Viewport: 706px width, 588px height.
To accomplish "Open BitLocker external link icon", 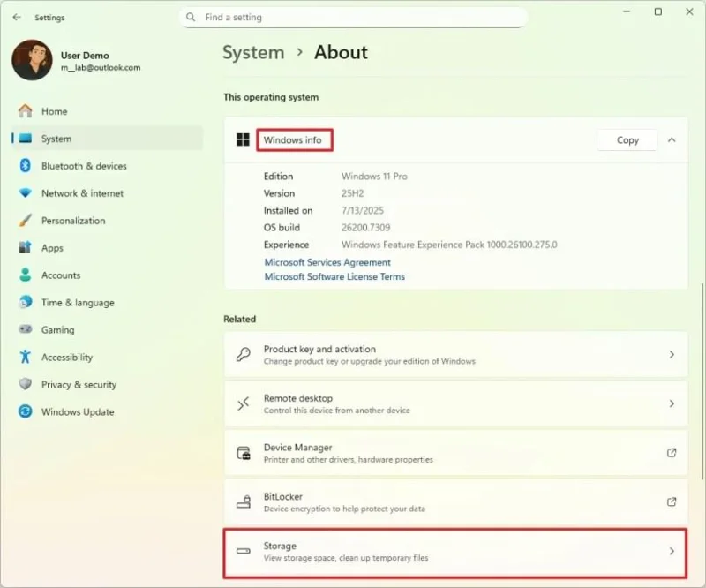I will (672, 501).
